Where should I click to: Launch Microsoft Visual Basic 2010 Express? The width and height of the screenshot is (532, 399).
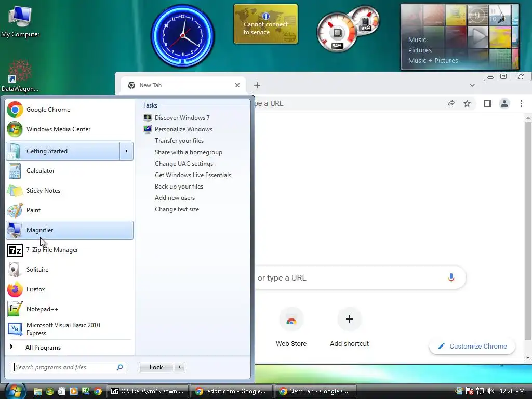pos(70,329)
